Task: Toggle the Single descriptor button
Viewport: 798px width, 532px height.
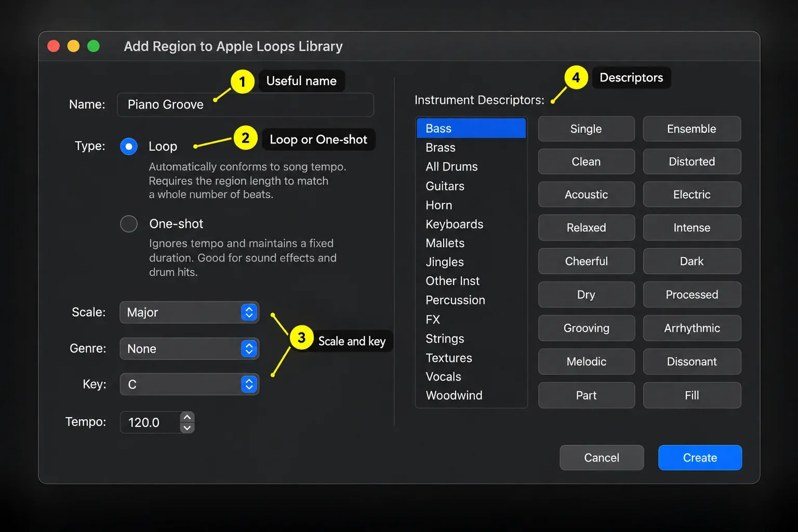Action: click(586, 129)
